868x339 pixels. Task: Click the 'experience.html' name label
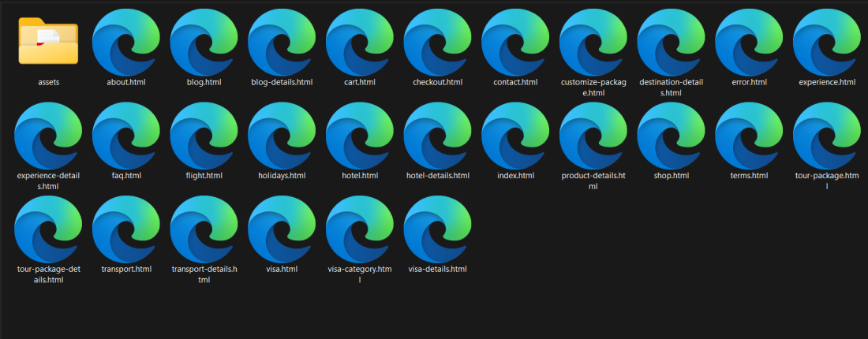827,83
